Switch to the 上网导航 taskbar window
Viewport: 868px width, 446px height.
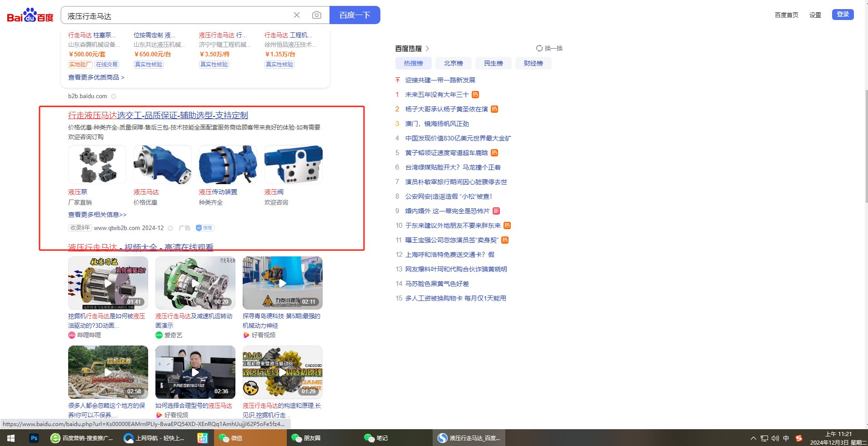[x=155, y=438]
